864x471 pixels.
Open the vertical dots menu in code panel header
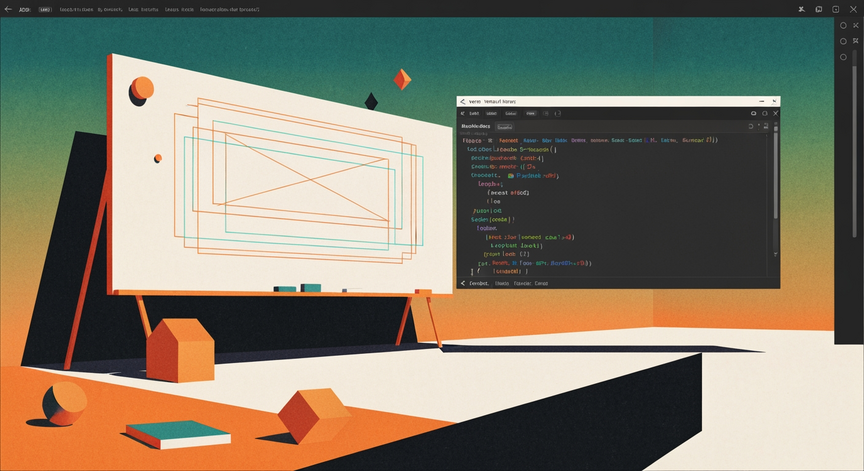pyautogui.click(x=759, y=126)
